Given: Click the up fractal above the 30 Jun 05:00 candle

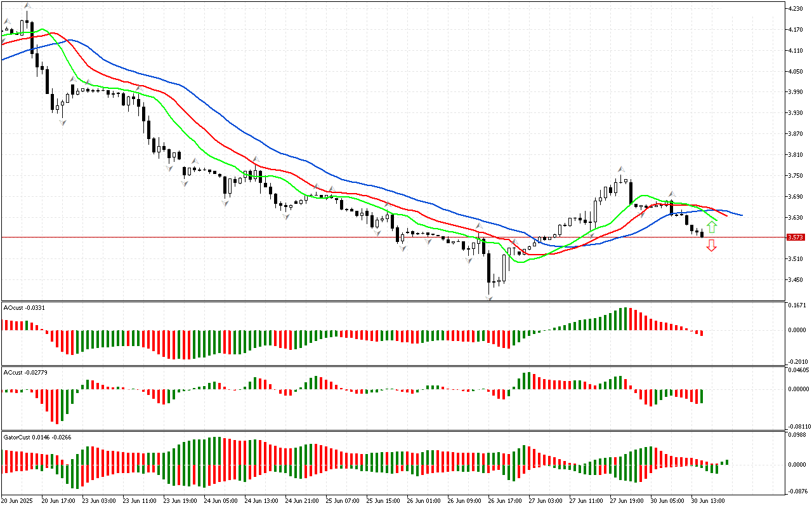Looking at the screenshot, I should (x=671, y=194).
